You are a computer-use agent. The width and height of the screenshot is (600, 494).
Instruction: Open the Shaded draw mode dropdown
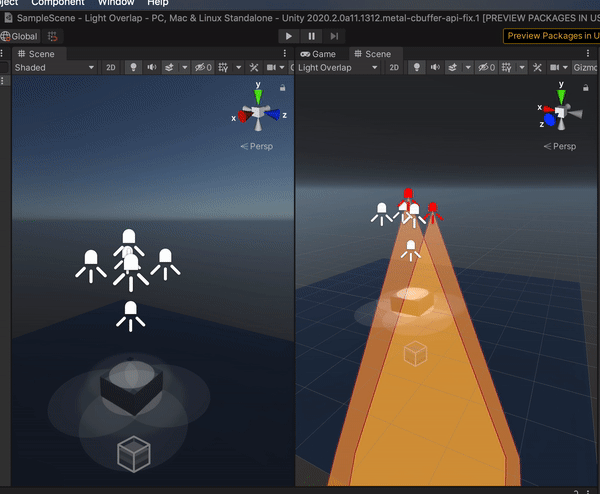pyautogui.click(x=54, y=68)
